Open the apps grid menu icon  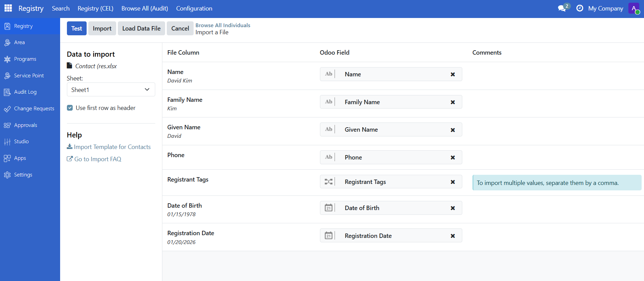click(8, 8)
